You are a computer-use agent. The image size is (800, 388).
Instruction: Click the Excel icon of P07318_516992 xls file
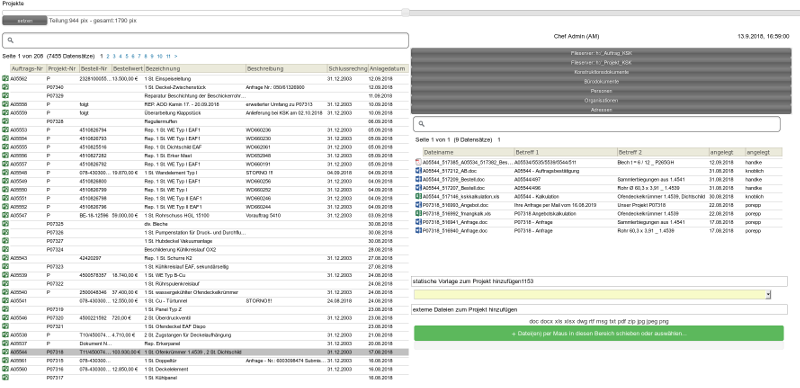coord(418,213)
